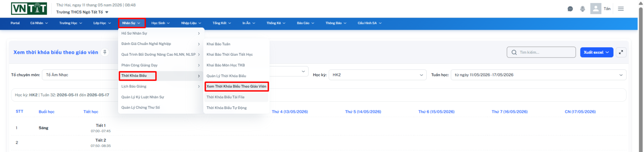Click the STT column header
Viewport: 644px width, 152px height.
click(20, 112)
